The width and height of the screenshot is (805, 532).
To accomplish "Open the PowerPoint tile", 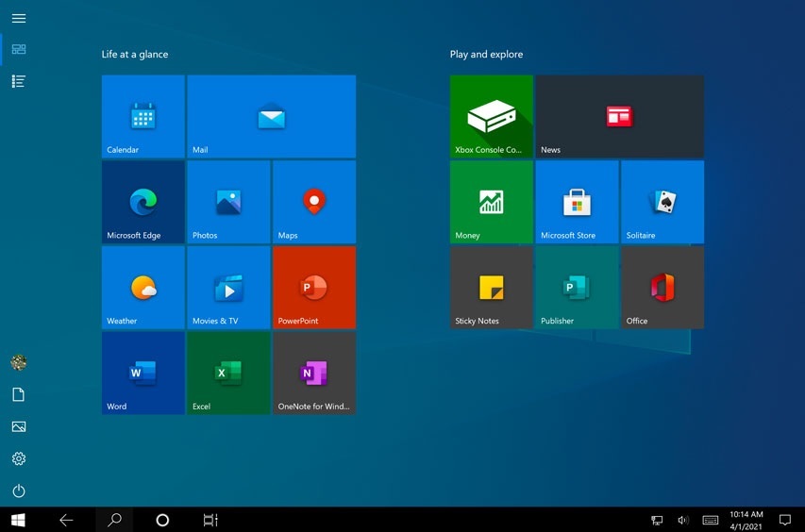I will coord(313,288).
